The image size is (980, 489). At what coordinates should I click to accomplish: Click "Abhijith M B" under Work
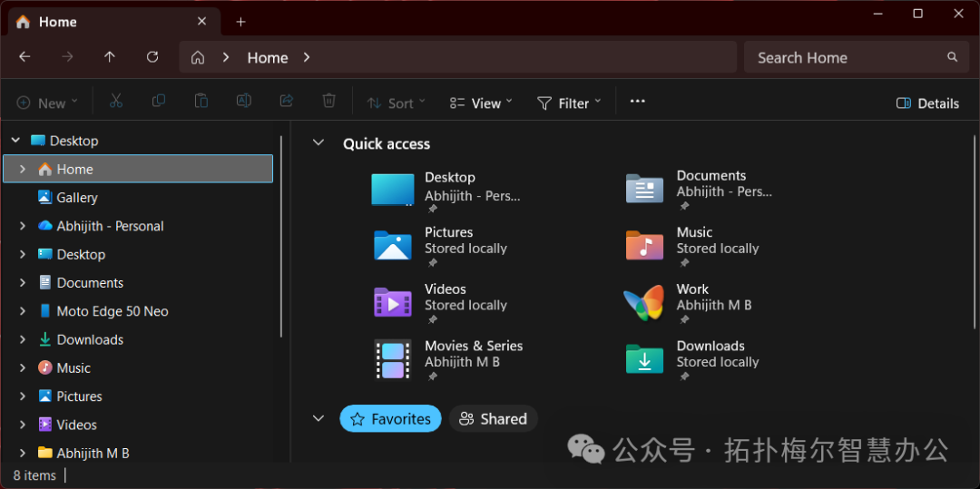tap(714, 306)
